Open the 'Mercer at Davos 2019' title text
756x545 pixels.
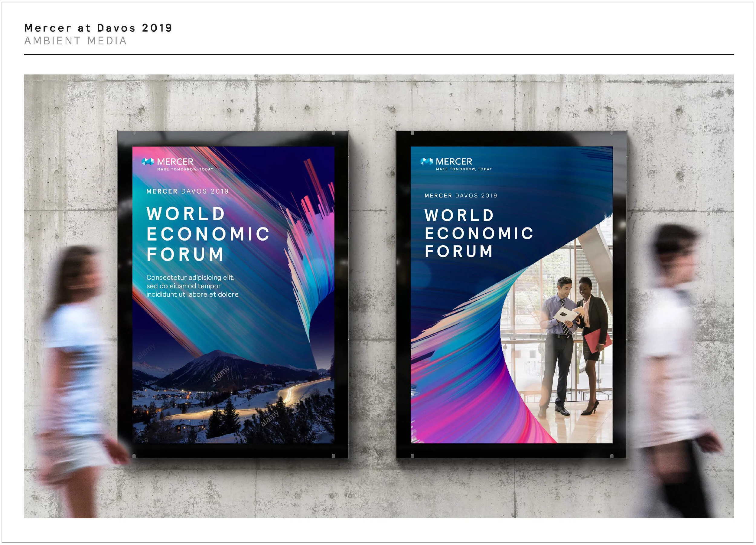[98, 28]
